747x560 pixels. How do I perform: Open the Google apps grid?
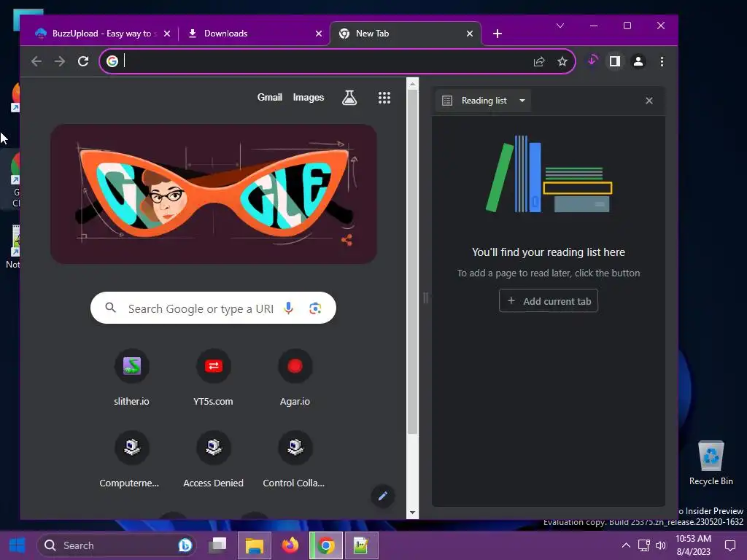coord(384,98)
